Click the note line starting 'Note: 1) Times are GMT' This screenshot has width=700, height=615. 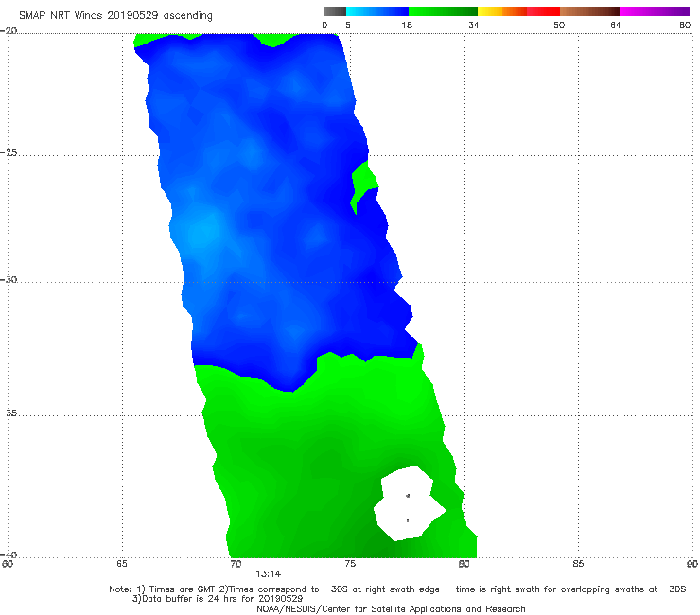tap(397, 589)
